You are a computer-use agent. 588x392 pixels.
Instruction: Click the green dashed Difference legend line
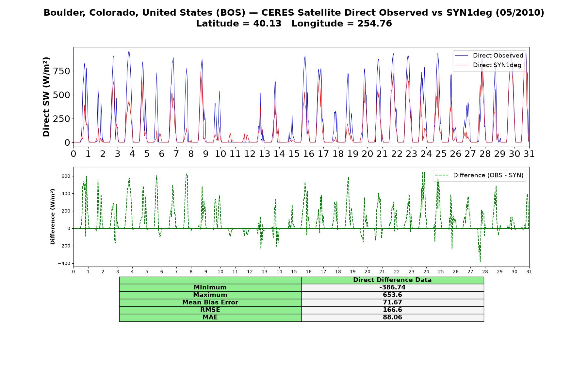click(x=442, y=175)
